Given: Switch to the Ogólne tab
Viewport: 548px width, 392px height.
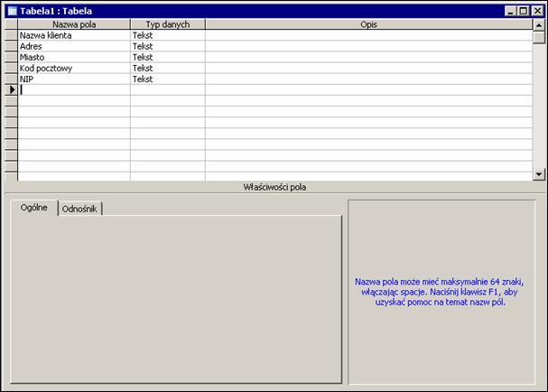Looking at the screenshot, I should click(33, 208).
